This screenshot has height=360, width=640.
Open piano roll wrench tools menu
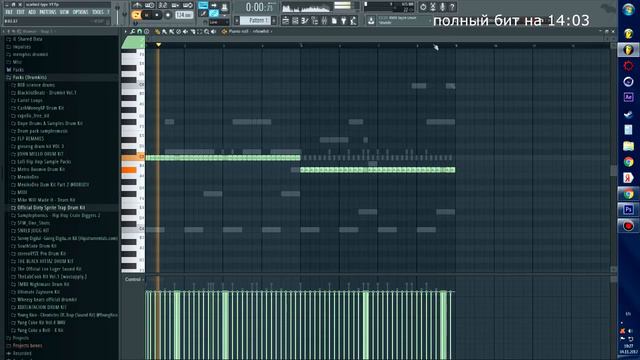pos(133,31)
